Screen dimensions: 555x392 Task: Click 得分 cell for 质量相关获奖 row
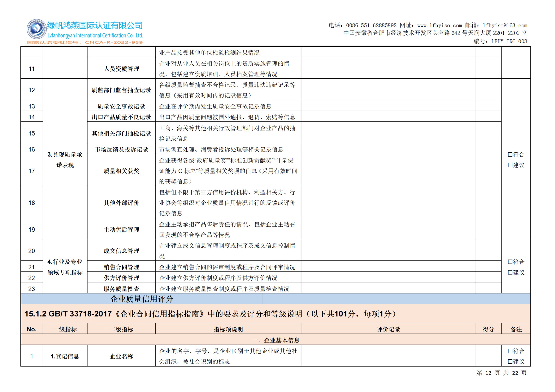(x=488, y=170)
